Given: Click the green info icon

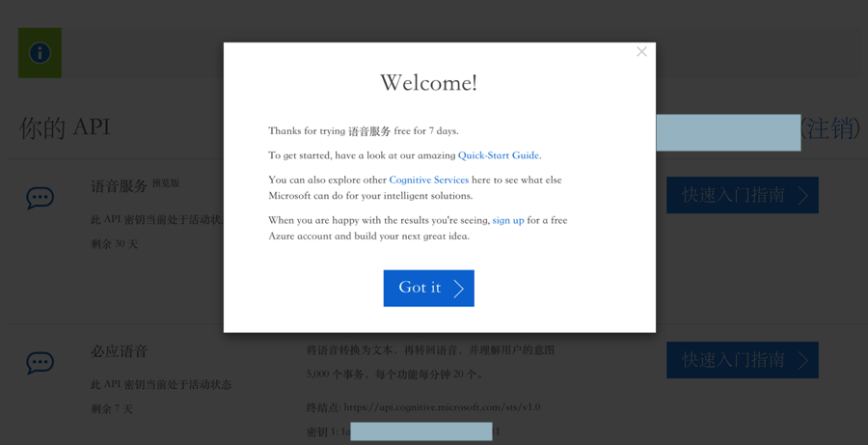Looking at the screenshot, I should (x=40, y=53).
